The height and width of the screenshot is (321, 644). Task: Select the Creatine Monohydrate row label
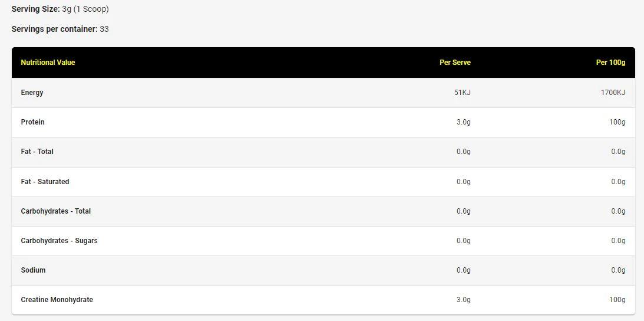point(57,300)
